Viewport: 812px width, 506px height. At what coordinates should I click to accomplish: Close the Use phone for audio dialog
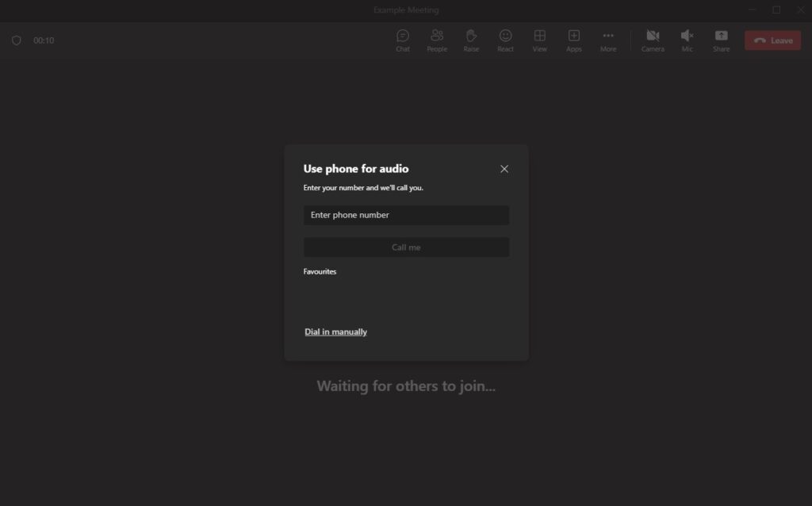pyautogui.click(x=504, y=169)
